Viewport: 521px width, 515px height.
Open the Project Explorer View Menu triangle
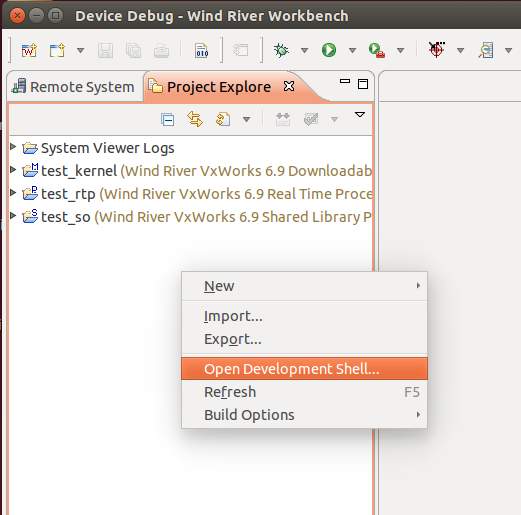click(360, 115)
